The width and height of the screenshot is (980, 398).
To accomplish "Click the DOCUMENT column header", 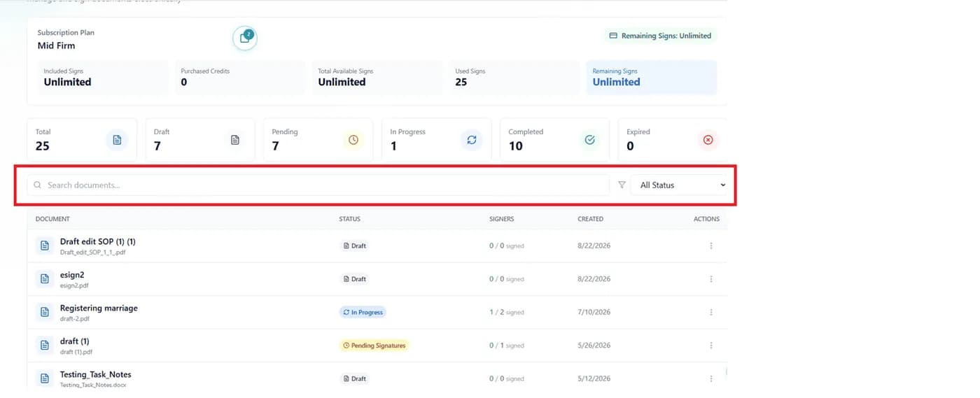I will tap(52, 219).
